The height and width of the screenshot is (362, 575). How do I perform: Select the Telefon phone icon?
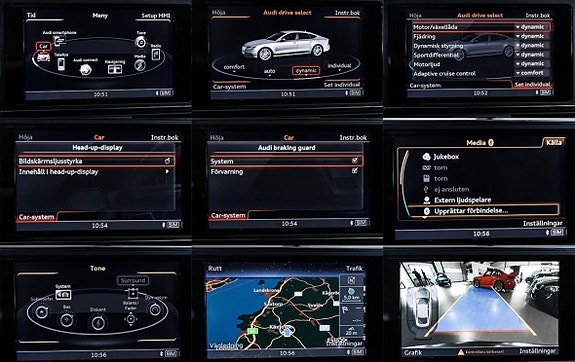point(61,64)
